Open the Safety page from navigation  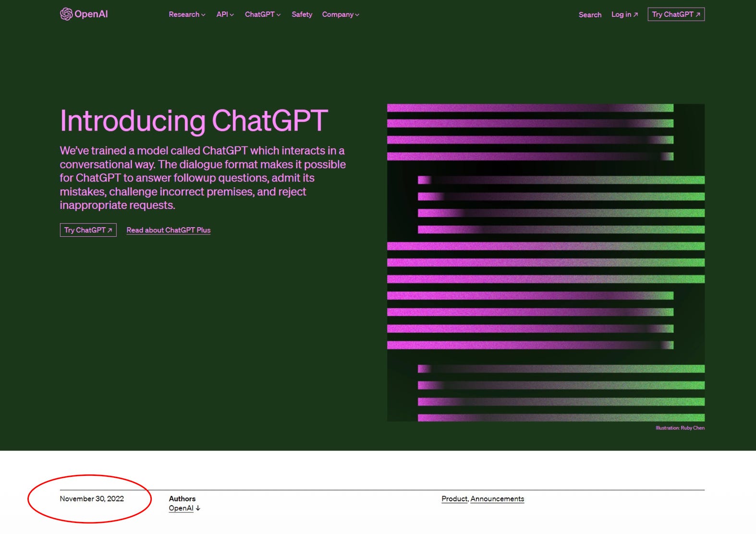pyautogui.click(x=302, y=14)
